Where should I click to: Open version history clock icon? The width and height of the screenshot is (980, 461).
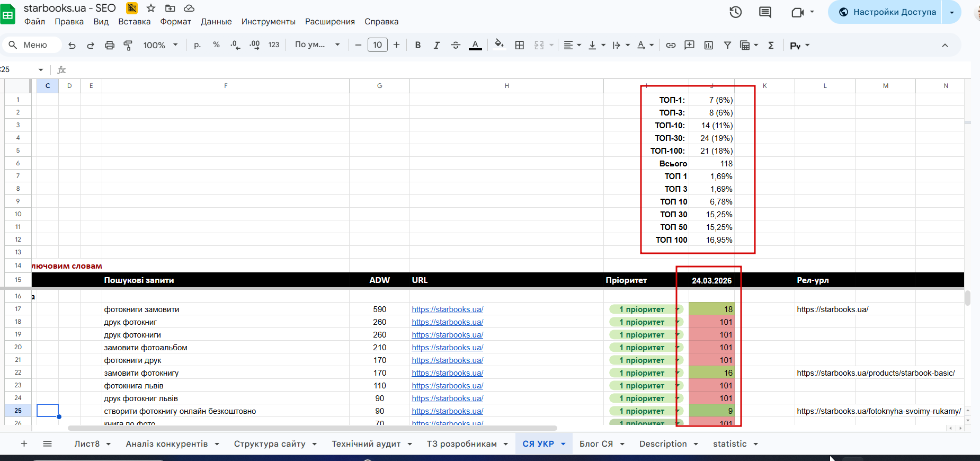click(735, 12)
